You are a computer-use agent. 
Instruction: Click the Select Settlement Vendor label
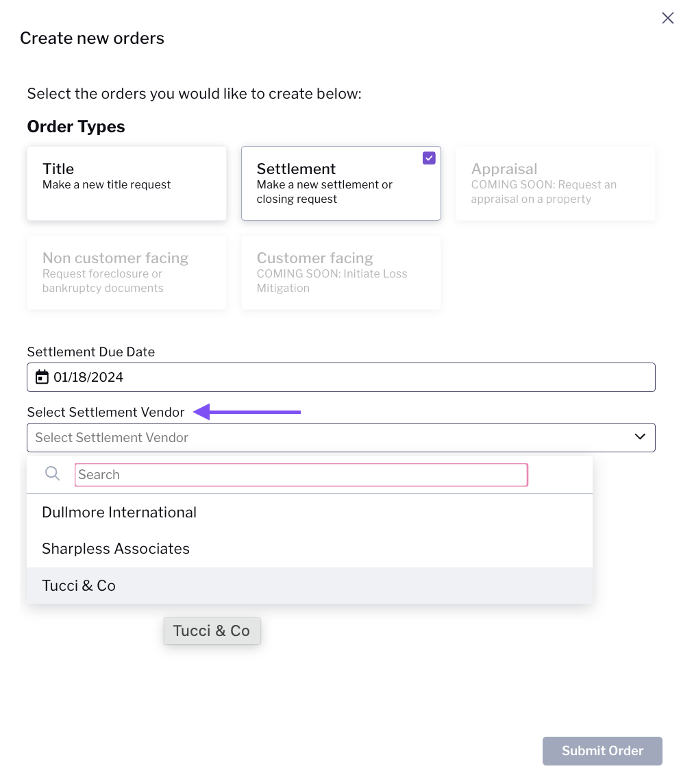pos(106,412)
